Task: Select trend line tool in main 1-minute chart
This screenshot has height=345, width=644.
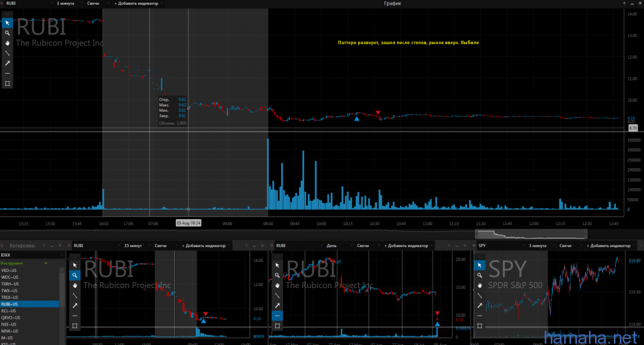Action: [7, 54]
